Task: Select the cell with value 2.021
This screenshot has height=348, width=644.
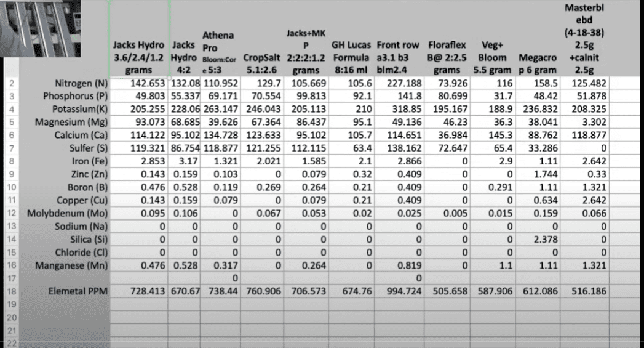Action: [x=261, y=161]
